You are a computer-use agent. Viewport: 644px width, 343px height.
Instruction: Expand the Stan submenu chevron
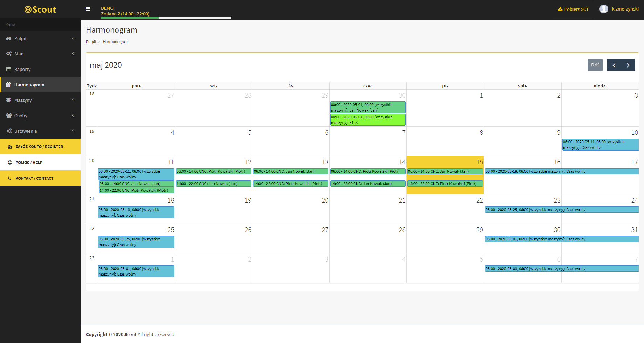pyautogui.click(x=73, y=54)
